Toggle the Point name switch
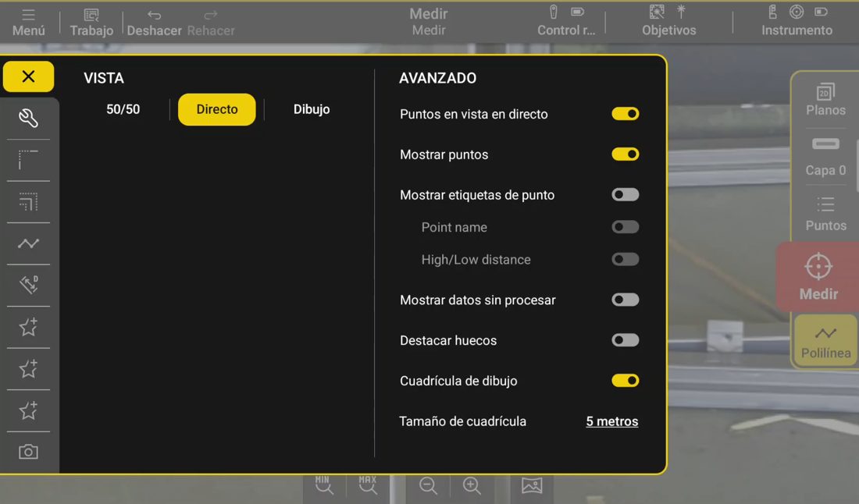Image resolution: width=859 pixels, height=504 pixels. [x=625, y=227]
